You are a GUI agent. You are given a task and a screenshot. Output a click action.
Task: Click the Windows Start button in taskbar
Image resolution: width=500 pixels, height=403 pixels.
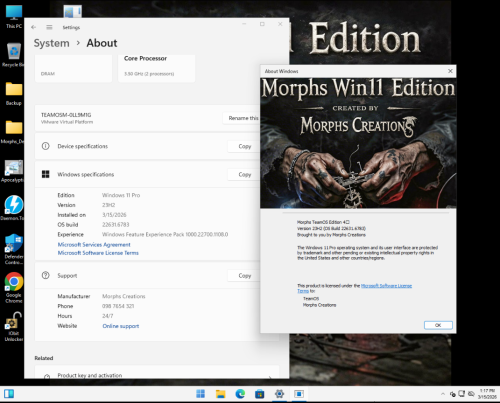(x=200, y=394)
